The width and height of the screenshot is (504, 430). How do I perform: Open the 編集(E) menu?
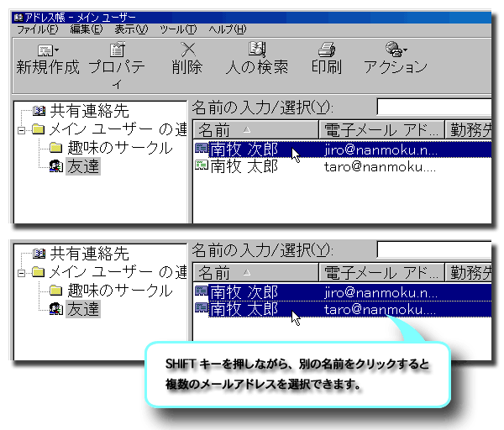pos(87,29)
